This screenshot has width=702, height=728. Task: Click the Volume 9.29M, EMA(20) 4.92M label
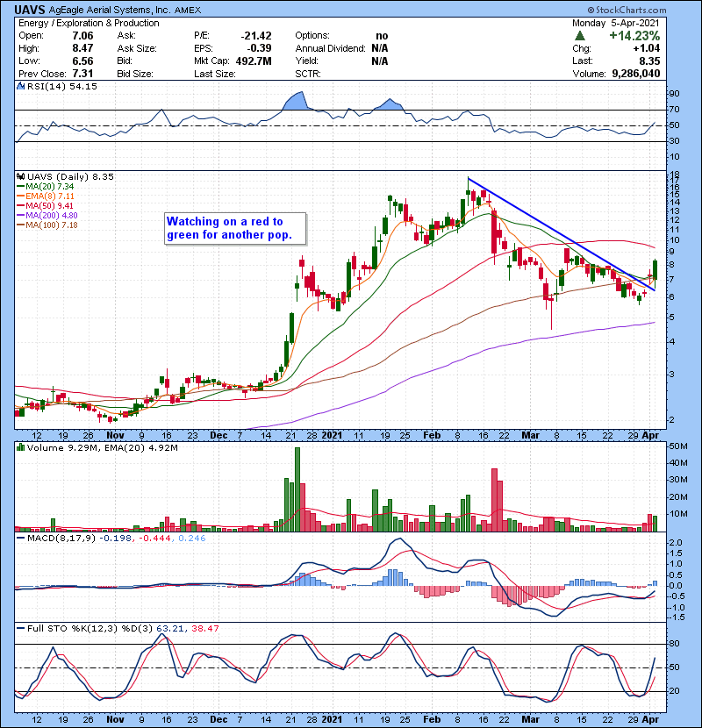pyautogui.click(x=102, y=448)
